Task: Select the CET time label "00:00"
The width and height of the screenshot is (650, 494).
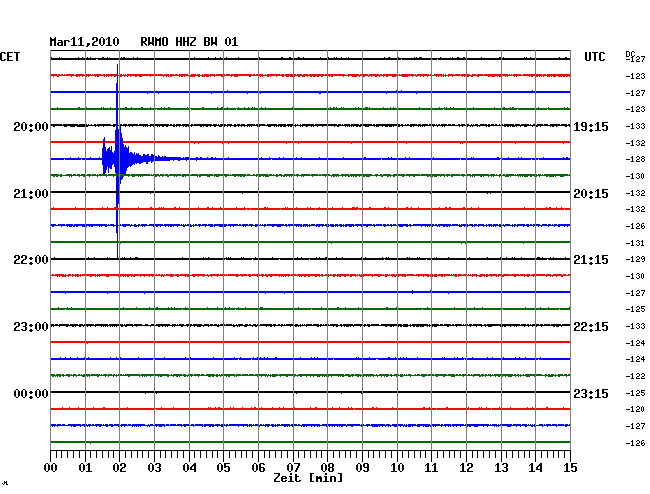Action: pos(31,393)
